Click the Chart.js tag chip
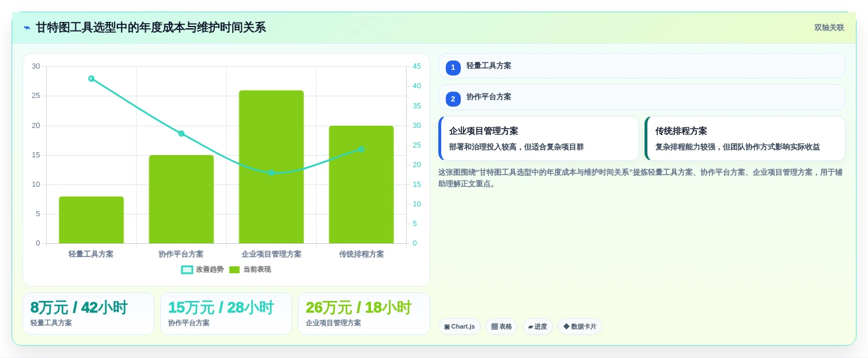Screen dimensions: 868x358 (x=460, y=327)
